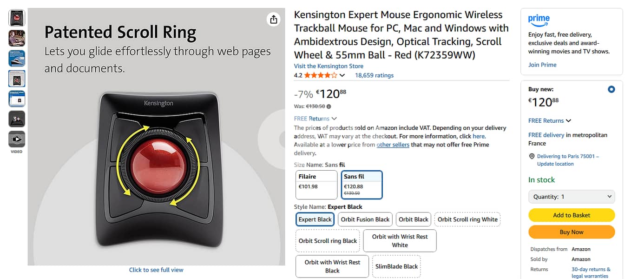
Task: Choose the Filaire size option
Action: (x=316, y=185)
